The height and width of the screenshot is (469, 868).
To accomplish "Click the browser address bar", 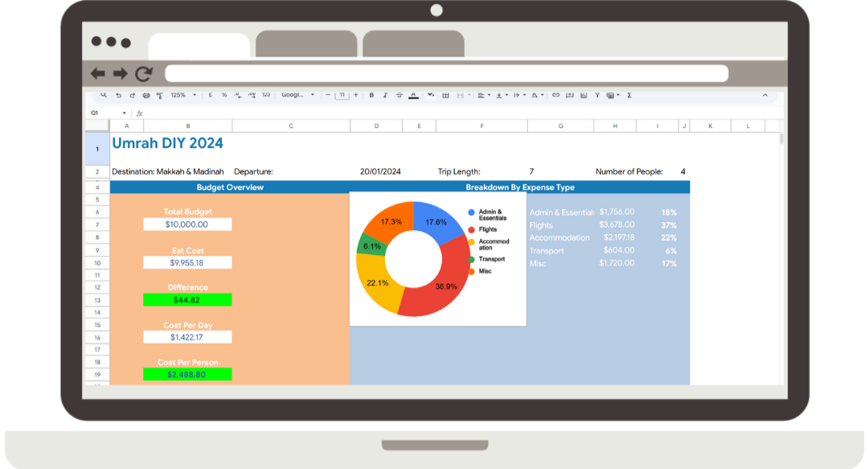I will [446, 73].
